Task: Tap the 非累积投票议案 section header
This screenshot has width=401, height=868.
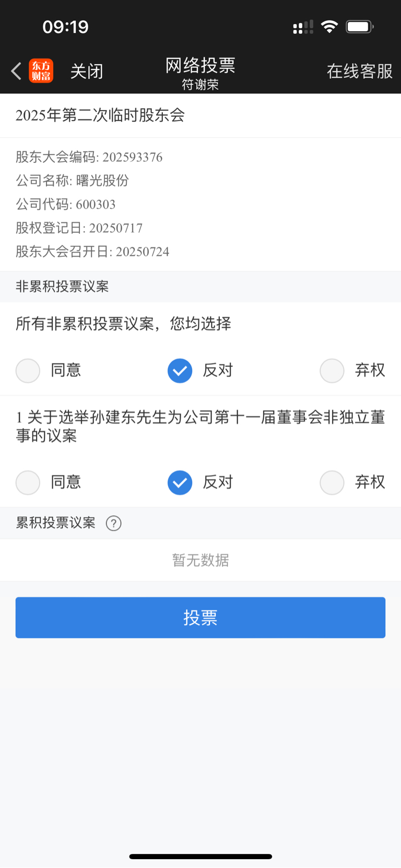Action: (x=62, y=287)
